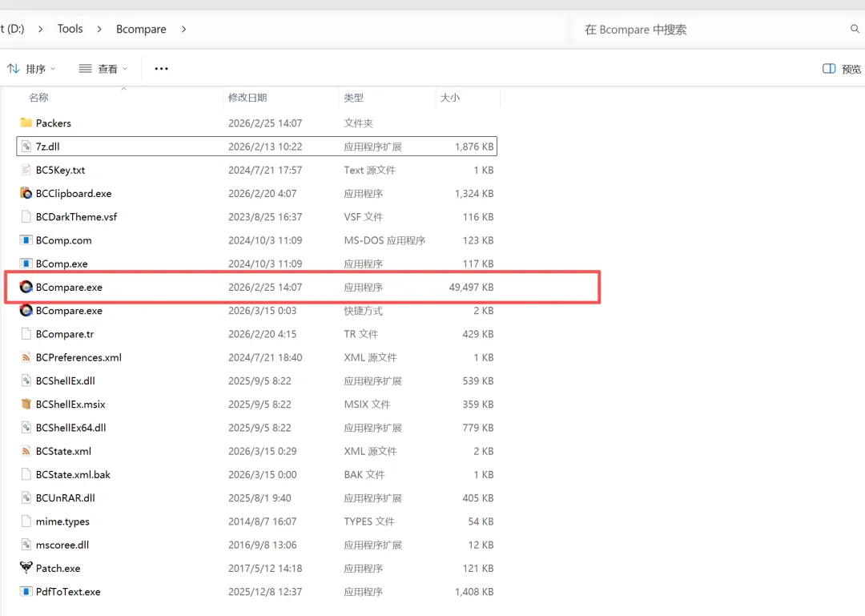This screenshot has height=616, width=865.
Task: Click the 7z.dll file icon
Action: (x=26, y=147)
